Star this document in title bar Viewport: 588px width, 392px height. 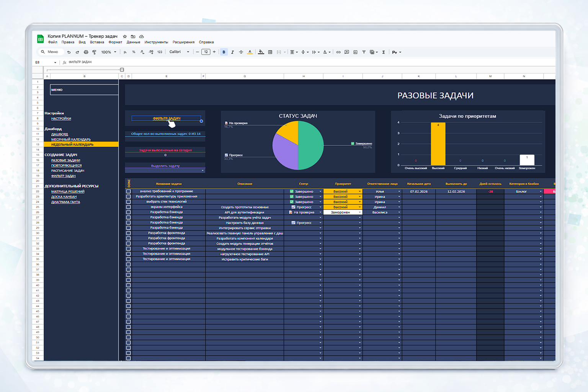pos(125,36)
